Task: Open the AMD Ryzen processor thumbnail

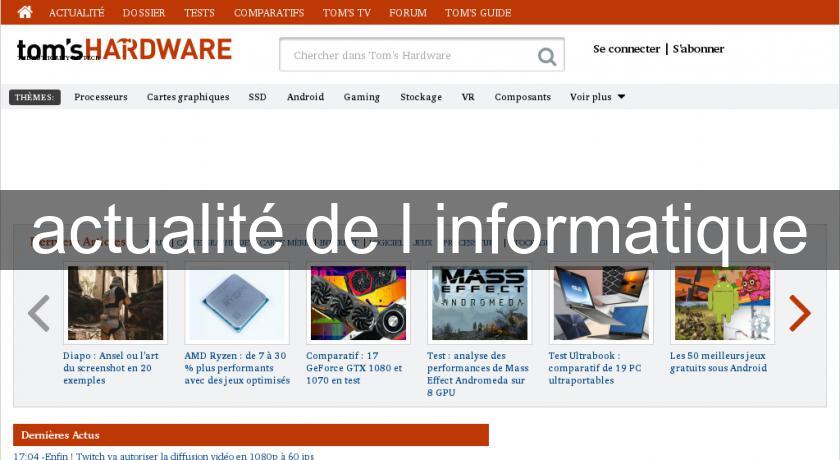Action: [x=237, y=303]
